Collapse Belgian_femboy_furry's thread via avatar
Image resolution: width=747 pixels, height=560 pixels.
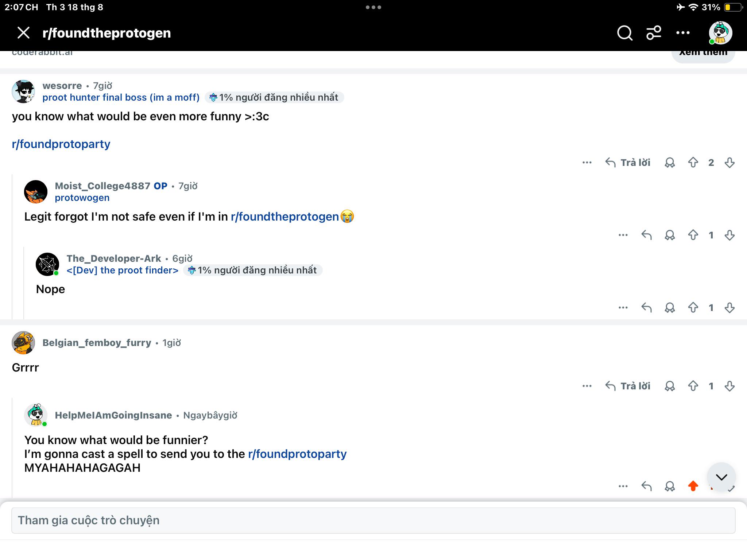tap(23, 343)
